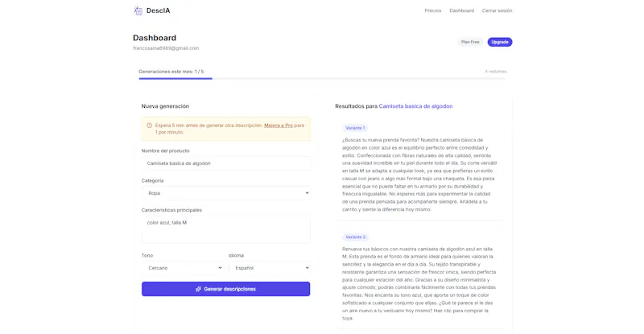Click the Upgrade button

pyautogui.click(x=500, y=42)
